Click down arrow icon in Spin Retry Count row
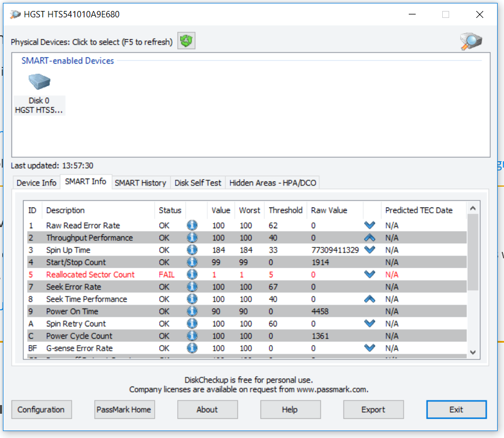 tap(369, 323)
